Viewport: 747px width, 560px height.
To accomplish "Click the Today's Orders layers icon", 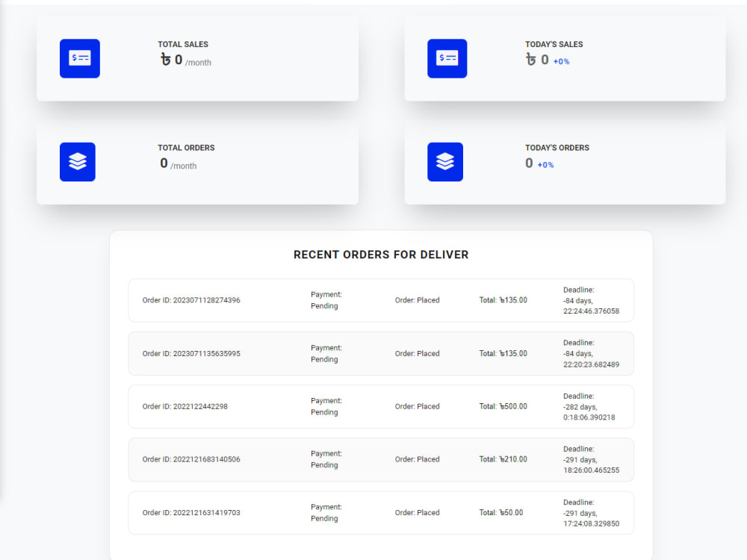I will 445,162.
